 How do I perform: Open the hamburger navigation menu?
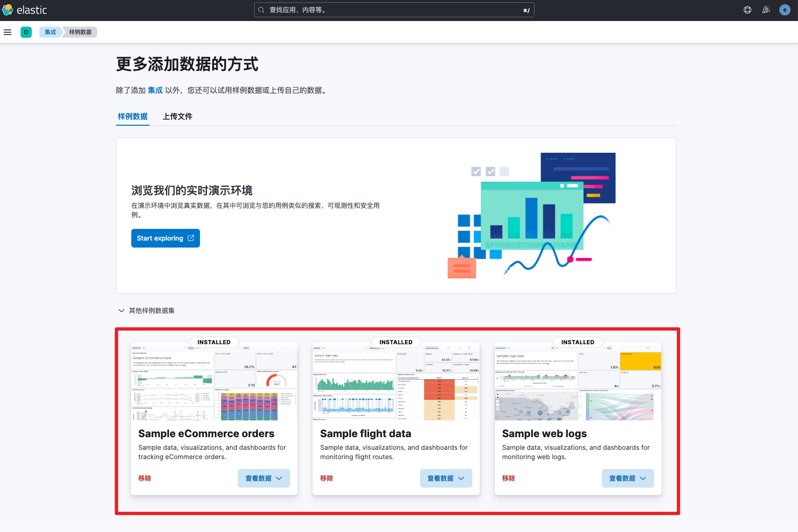pos(7,32)
